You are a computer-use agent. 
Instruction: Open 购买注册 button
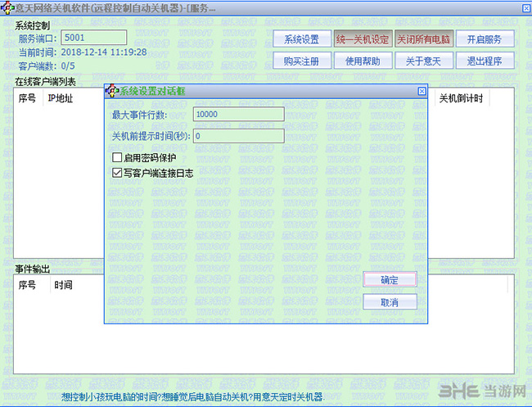pos(302,61)
